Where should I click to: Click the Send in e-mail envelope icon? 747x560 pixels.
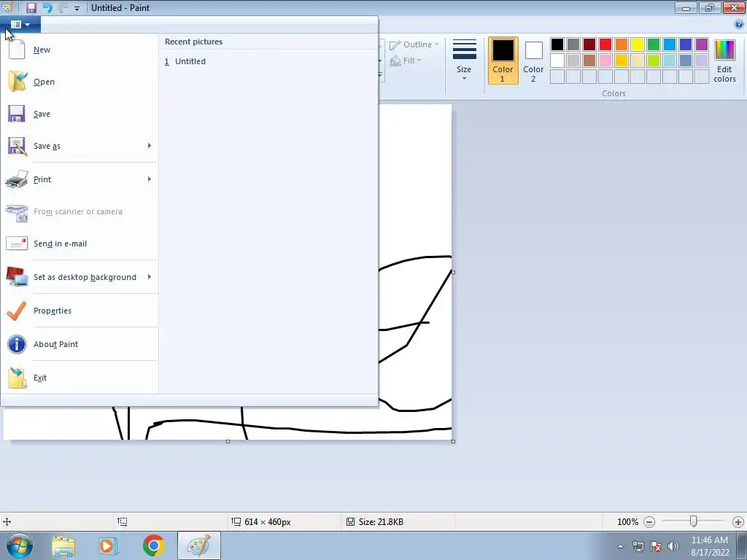coord(17,244)
